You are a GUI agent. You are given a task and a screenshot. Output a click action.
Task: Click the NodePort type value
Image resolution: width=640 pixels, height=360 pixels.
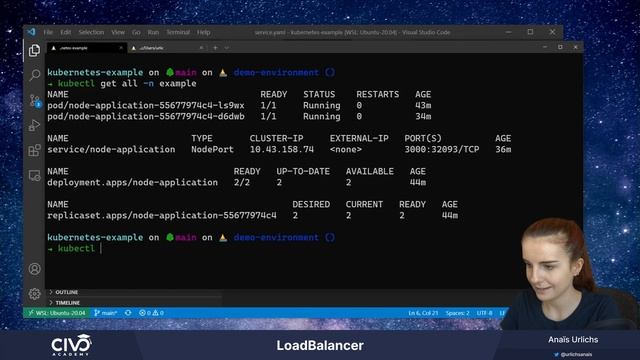pos(212,149)
